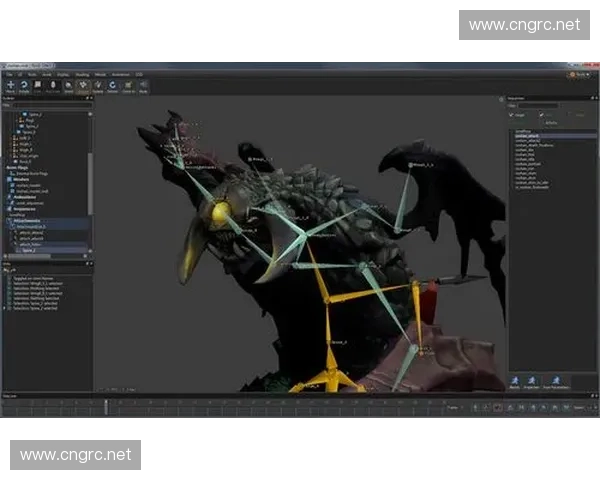Select the Bone Flags heading in Outliner

coord(17,168)
